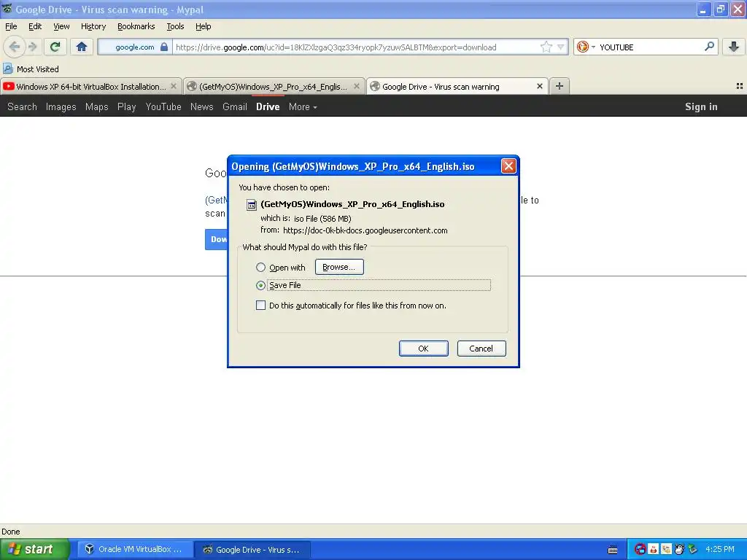Open the File menu

point(11,26)
